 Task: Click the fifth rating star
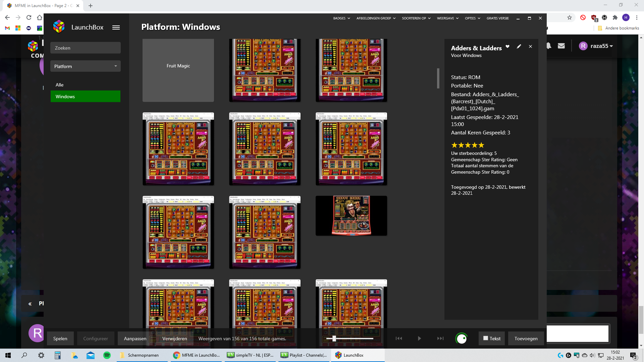coord(481,145)
